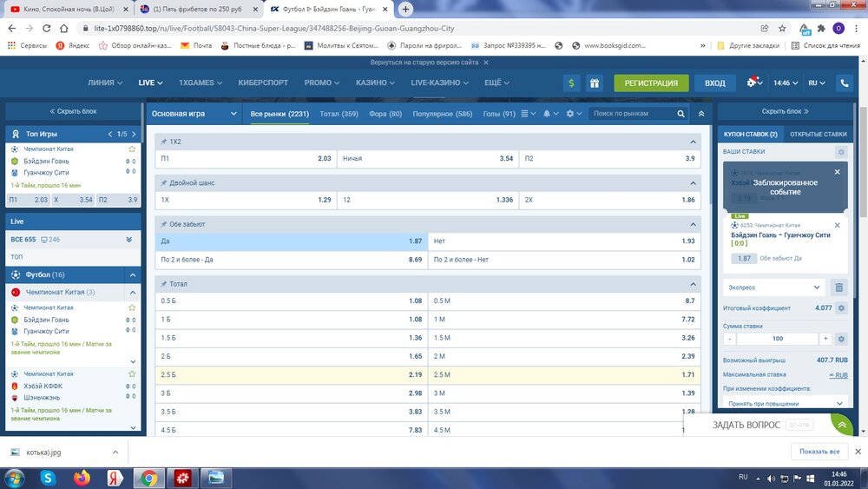Hide the right bet slip block
Image resolution: width=868 pixels, height=489 pixels.
click(785, 111)
